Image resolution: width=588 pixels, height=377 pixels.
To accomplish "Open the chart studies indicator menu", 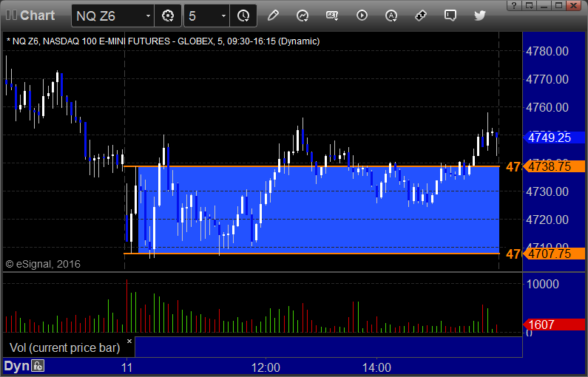I will 303,16.
